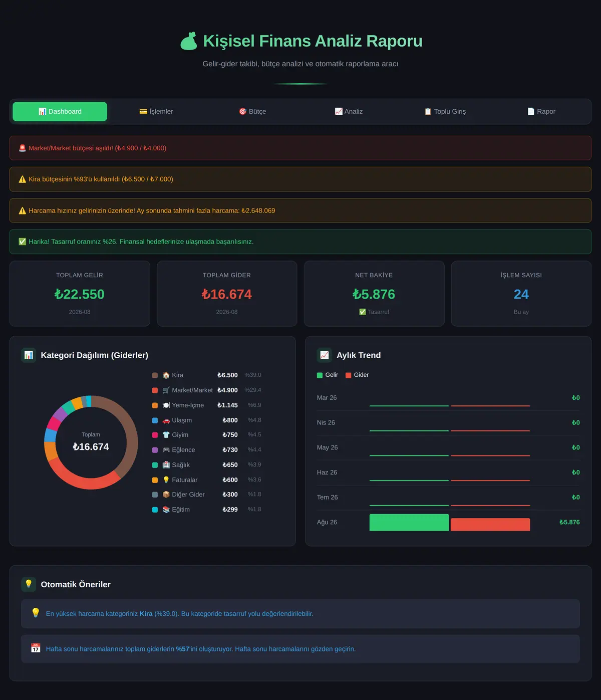Viewport: 601px width, 700px height.
Task: Click the green Ağu 26 income bar
Action: (409, 523)
